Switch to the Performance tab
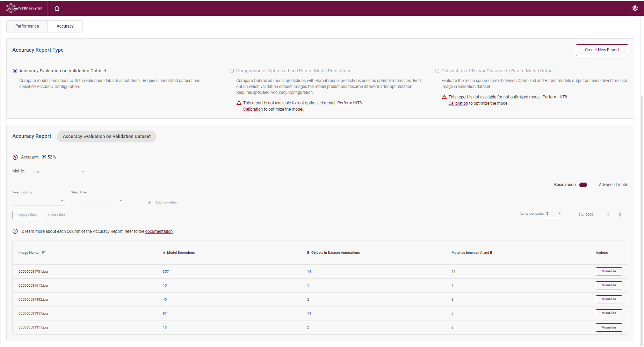 pyautogui.click(x=27, y=26)
